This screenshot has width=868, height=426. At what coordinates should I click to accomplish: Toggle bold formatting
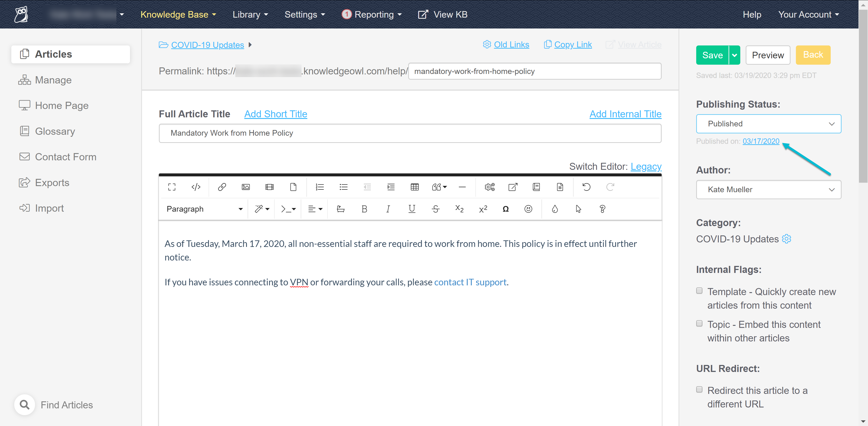coord(364,209)
